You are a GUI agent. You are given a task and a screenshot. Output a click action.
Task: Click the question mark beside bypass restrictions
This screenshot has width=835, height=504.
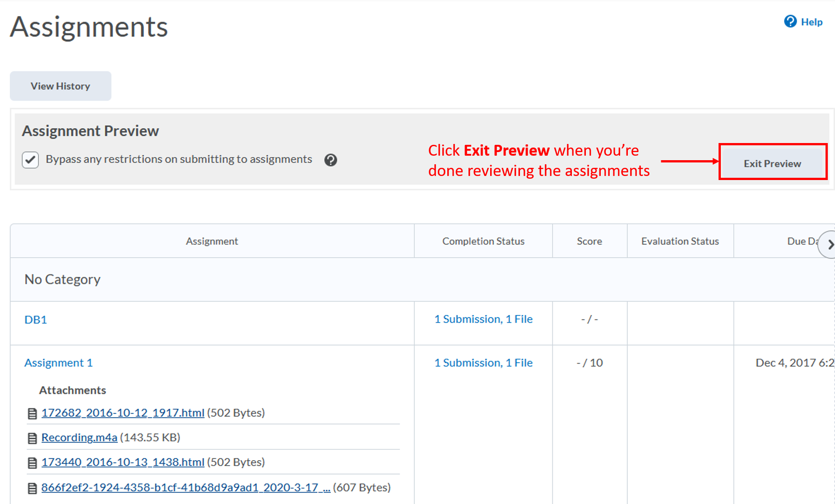[331, 160]
